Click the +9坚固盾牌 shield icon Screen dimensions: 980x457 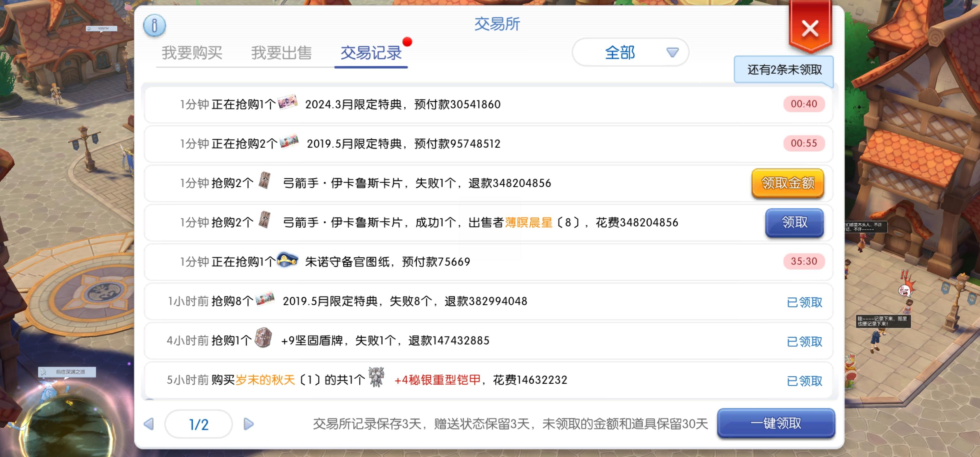click(x=263, y=338)
